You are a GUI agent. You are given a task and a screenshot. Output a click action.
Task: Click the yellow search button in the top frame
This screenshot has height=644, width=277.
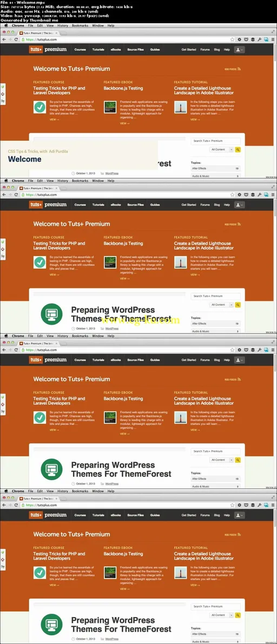tap(238, 150)
